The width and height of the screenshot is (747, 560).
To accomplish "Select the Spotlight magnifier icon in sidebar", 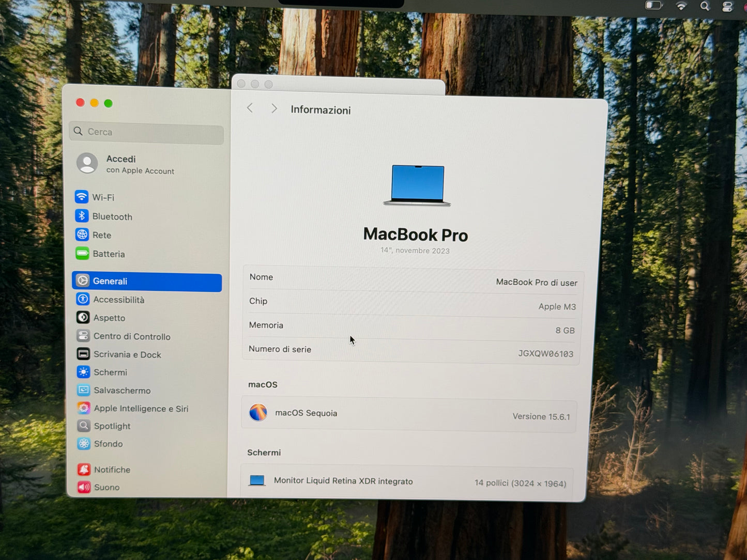I will (x=84, y=426).
